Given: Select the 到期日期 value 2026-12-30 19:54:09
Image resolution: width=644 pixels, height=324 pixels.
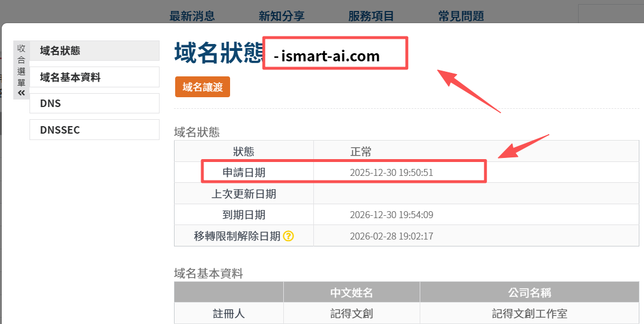Looking at the screenshot, I should pos(391,215).
